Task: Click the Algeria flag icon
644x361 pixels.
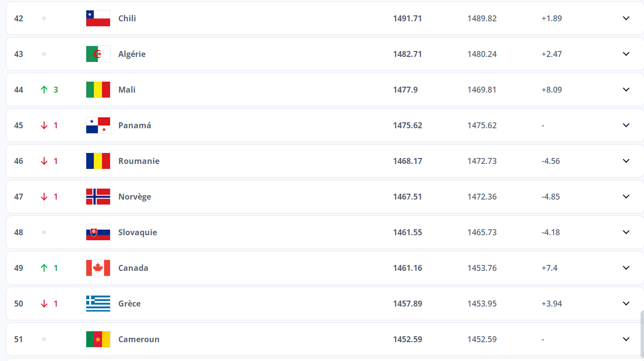Action: coord(98,54)
